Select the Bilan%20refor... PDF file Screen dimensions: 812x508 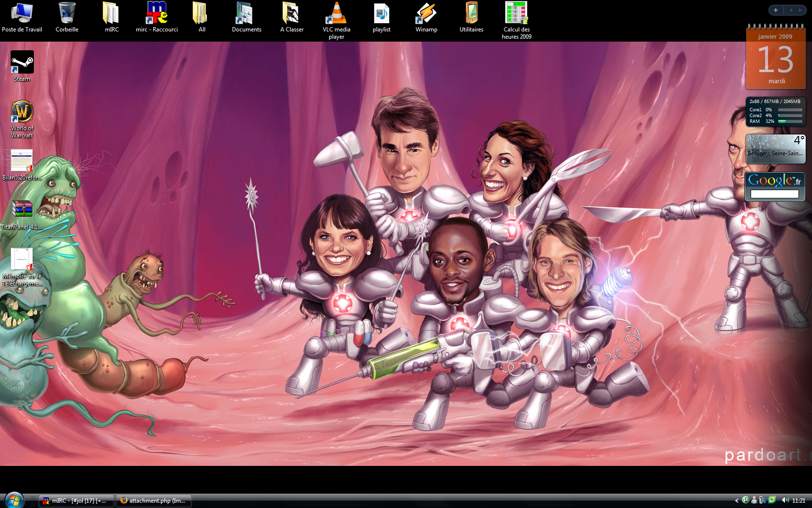[22, 165]
